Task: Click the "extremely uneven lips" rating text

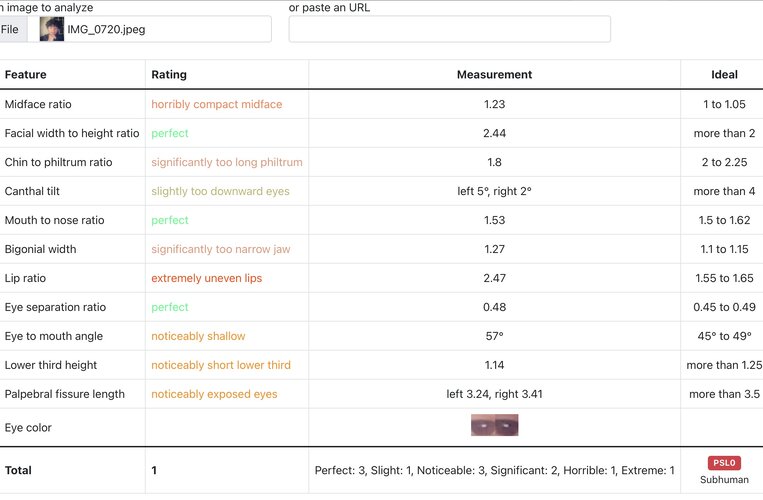Action: (x=207, y=278)
